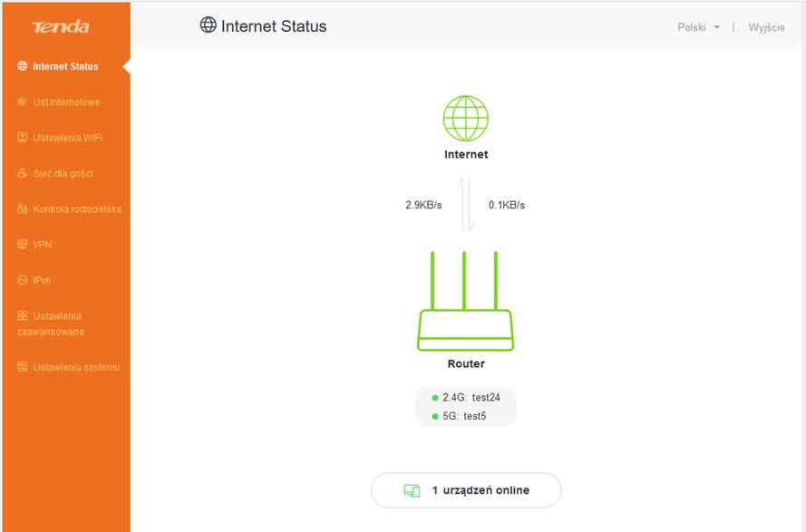Image resolution: width=806 pixels, height=532 pixels.
Task: Click the green Router icon
Action: (x=466, y=301)
